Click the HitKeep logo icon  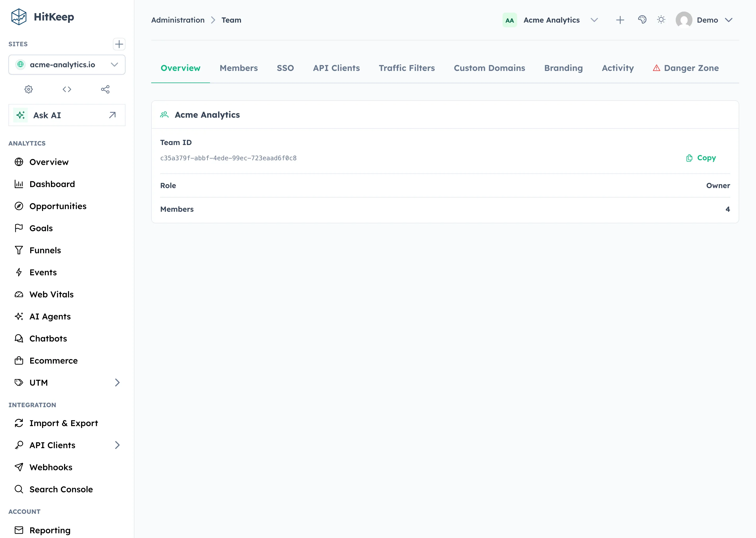point(19,17)
